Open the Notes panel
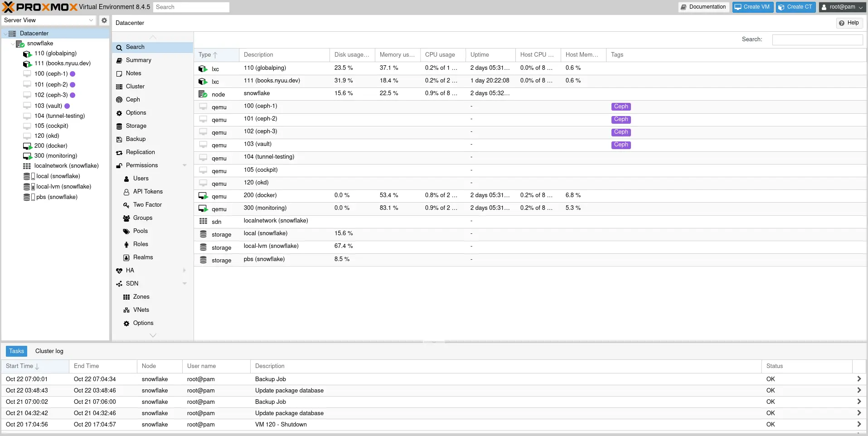 133,73
